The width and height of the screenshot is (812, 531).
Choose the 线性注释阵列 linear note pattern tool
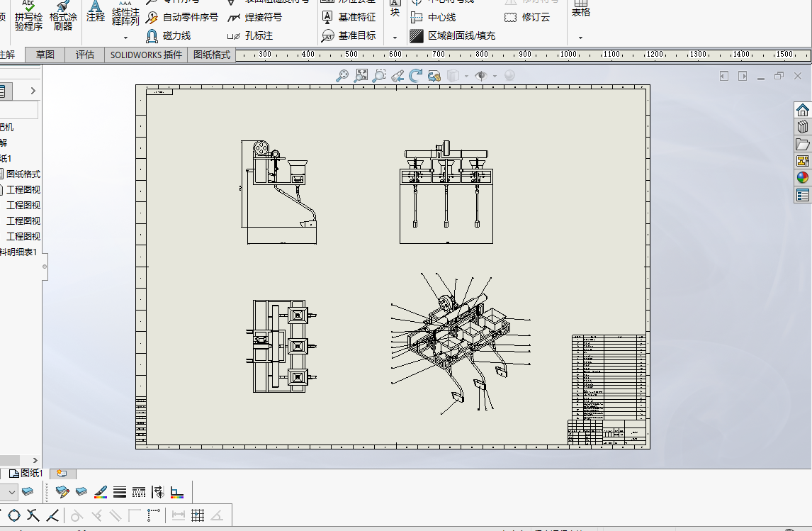(125, 14)
